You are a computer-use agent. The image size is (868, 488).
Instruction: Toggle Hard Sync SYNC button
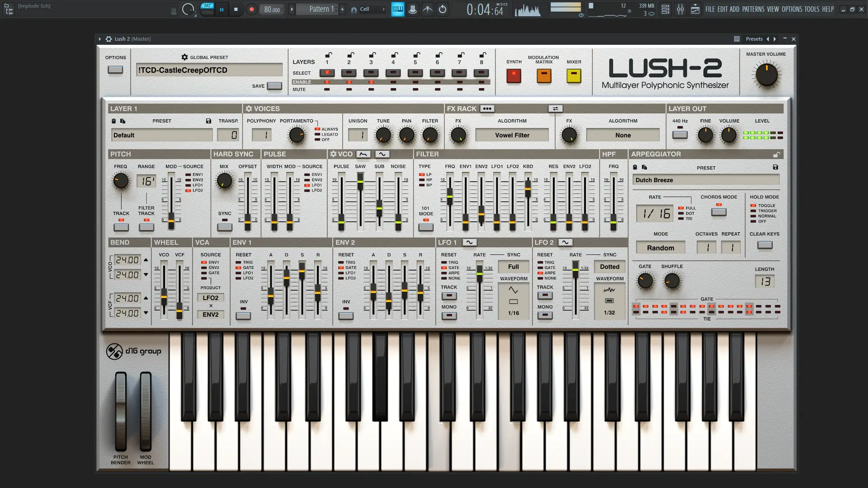(225, 227)
